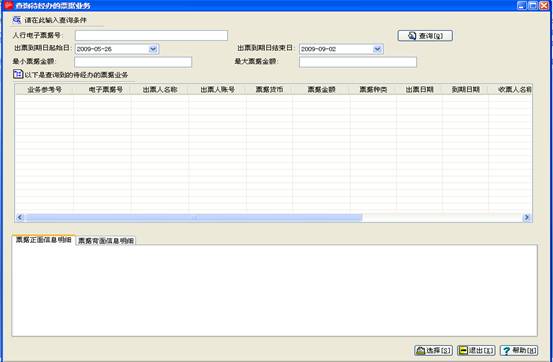This screenshot has width=553, height=362.
Task: Click the horizontal scrollbar left arrow
Action: [20, 217]
